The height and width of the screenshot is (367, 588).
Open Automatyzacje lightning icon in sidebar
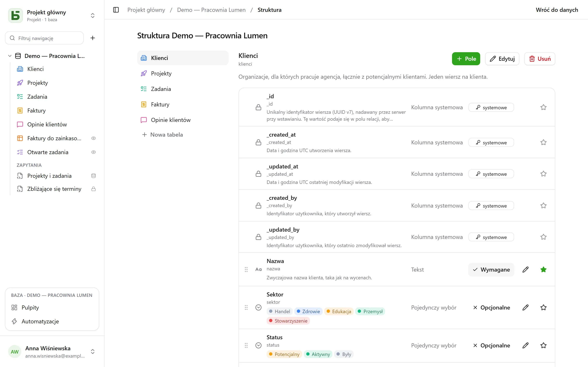pos(14,321)
